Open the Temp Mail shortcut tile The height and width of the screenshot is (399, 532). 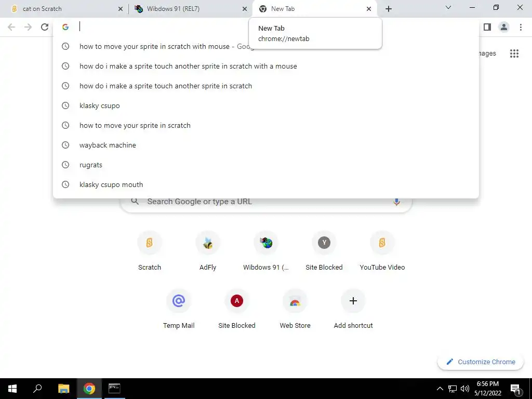pyautogui.click(x=179, y=310)
